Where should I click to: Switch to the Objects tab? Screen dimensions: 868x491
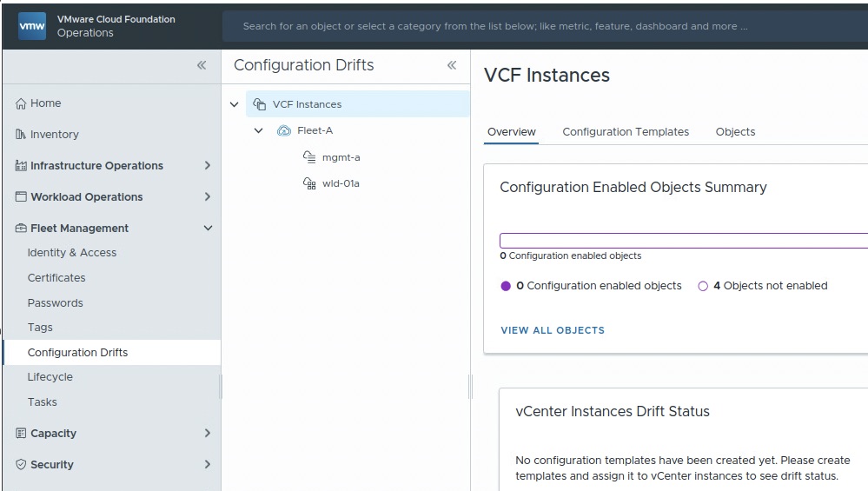pos(735,132)
